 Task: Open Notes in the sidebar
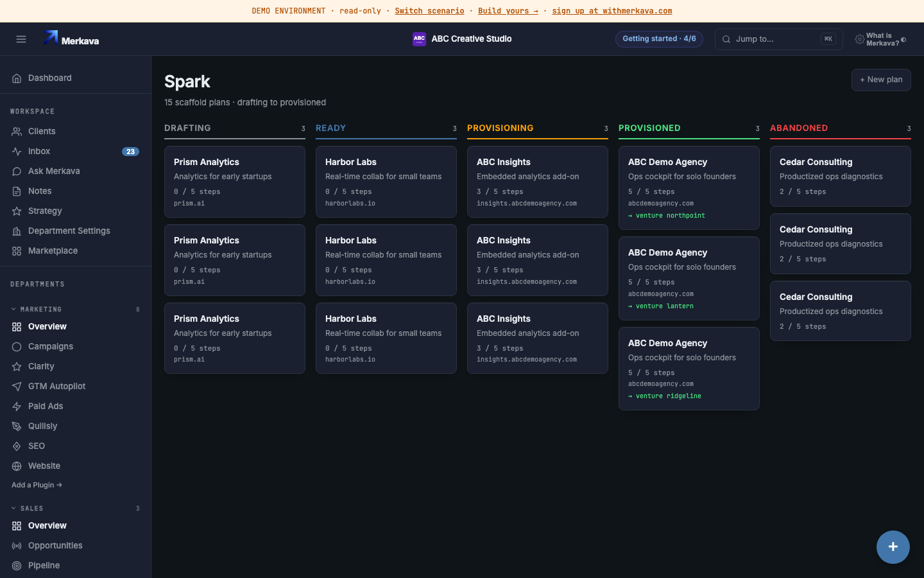click(75, 191)
